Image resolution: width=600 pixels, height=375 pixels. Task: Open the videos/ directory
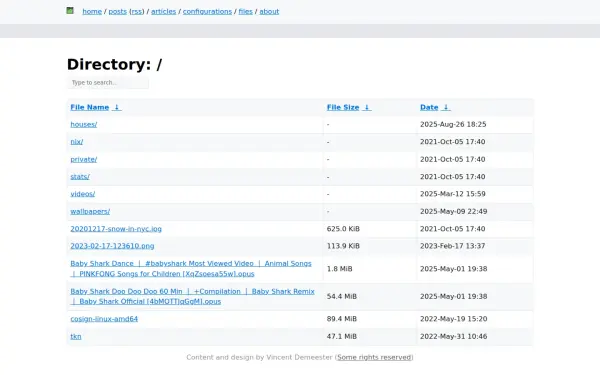pos(83,194)
